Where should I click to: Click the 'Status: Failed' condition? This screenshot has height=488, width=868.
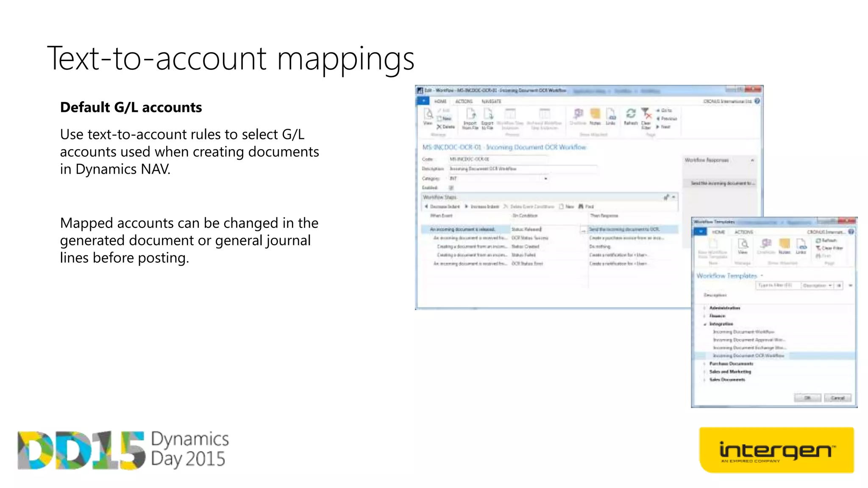pos(523,255)
